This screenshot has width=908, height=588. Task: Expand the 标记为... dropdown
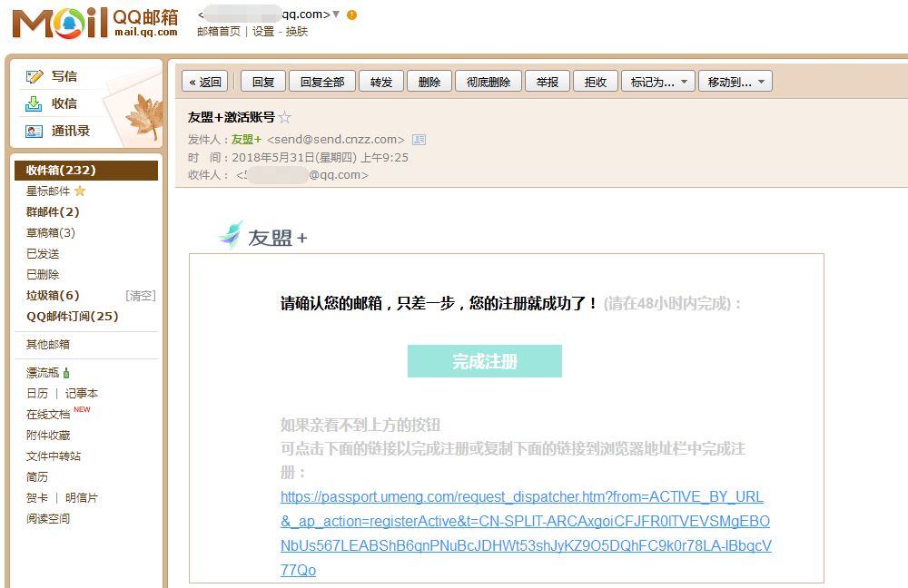pyautogui.click(x=658, y=82)
